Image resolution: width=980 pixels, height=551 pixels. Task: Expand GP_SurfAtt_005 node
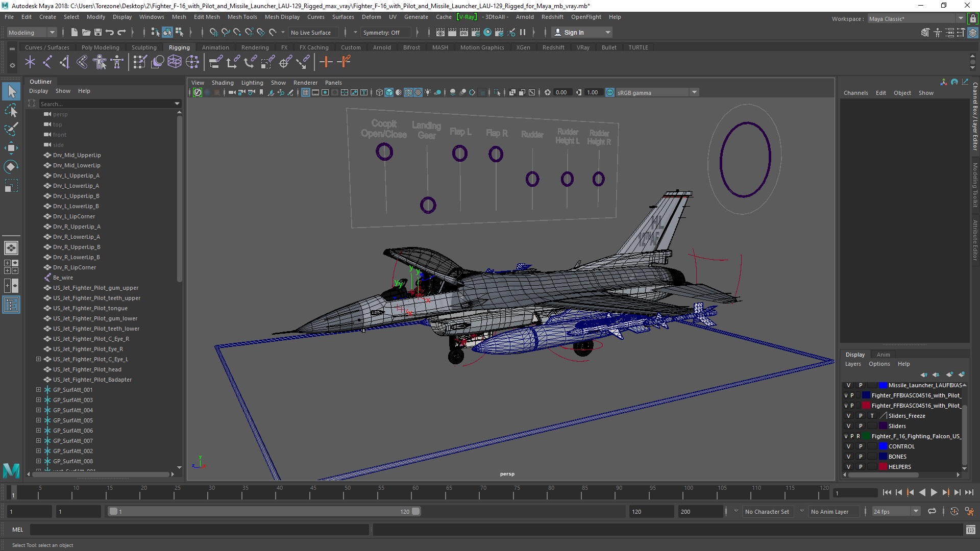(38, 420)
